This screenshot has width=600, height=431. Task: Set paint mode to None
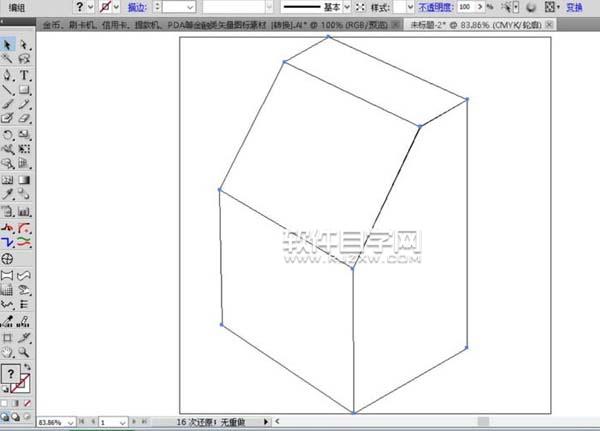coord(27,403)
